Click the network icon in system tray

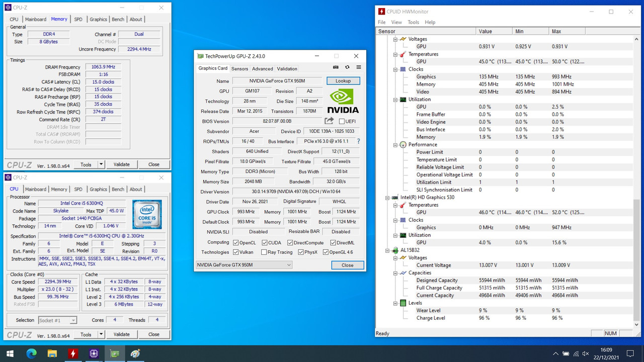575,353
